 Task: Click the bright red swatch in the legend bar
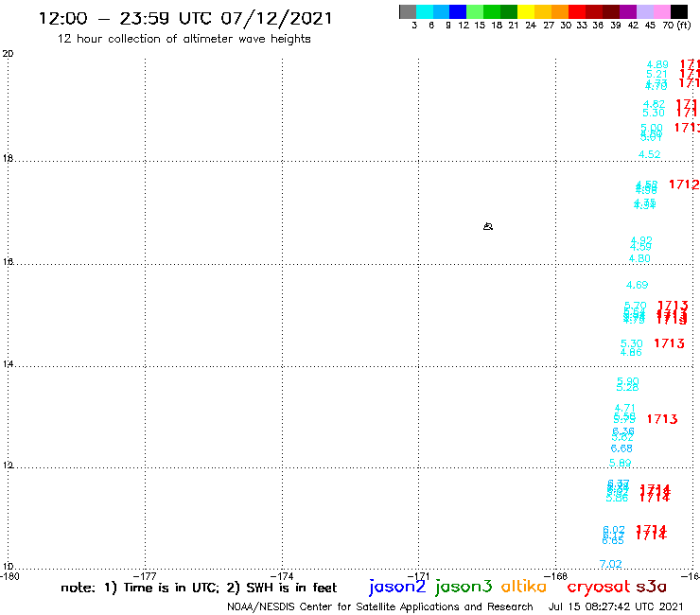point(577,11)
